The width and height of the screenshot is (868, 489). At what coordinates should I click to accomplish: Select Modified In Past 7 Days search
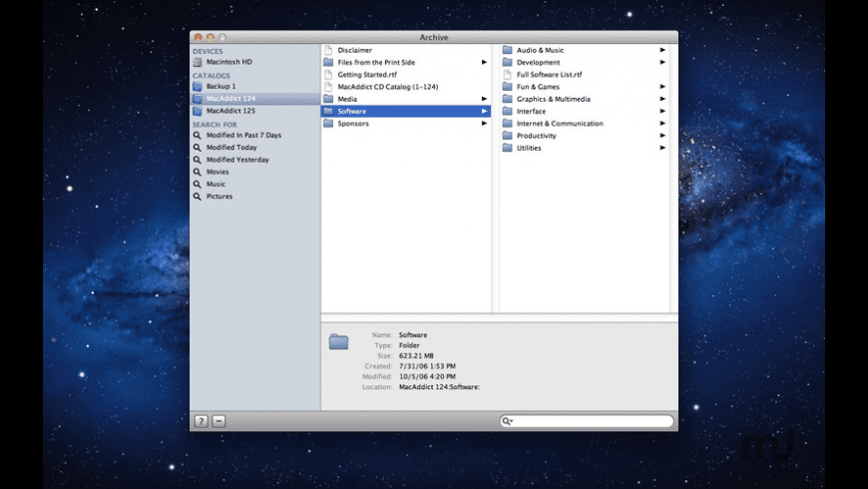(x=243, y=135)
